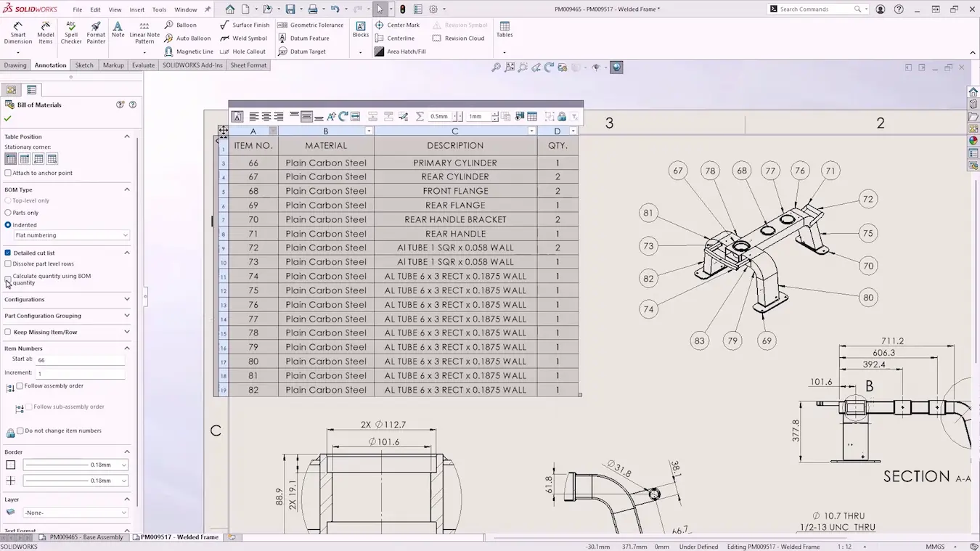
Task: Uncheck the Detailed cut list option
Action: point(8,253)
